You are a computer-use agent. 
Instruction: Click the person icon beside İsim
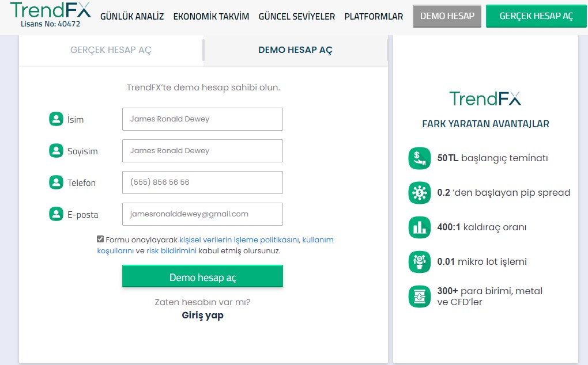click(x=56, y=119)
